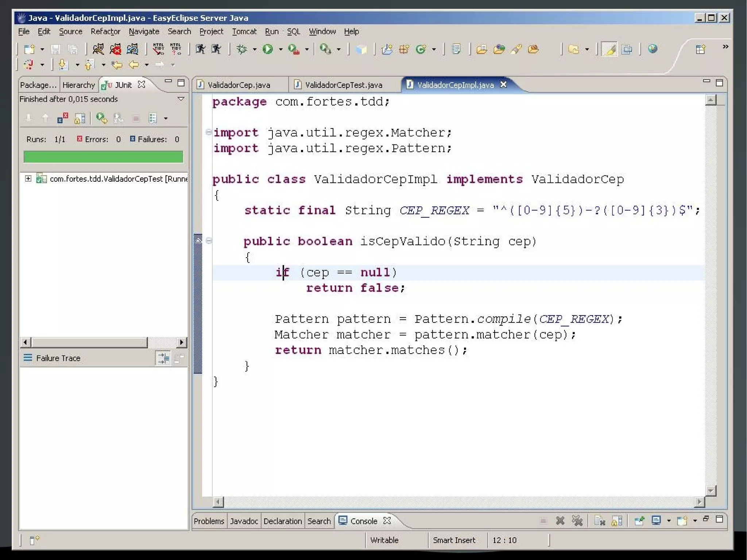This screenshot has height=560, width=747.
Task: Click Remove All Terminated Launches in Console
Action: click(x=577, y=521)
